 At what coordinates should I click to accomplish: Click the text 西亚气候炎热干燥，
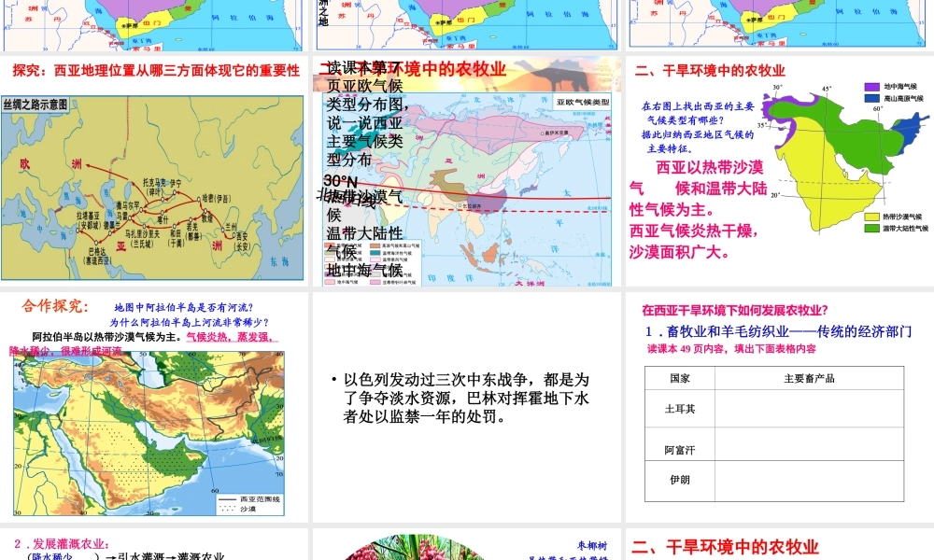click(x=694, y=231)
